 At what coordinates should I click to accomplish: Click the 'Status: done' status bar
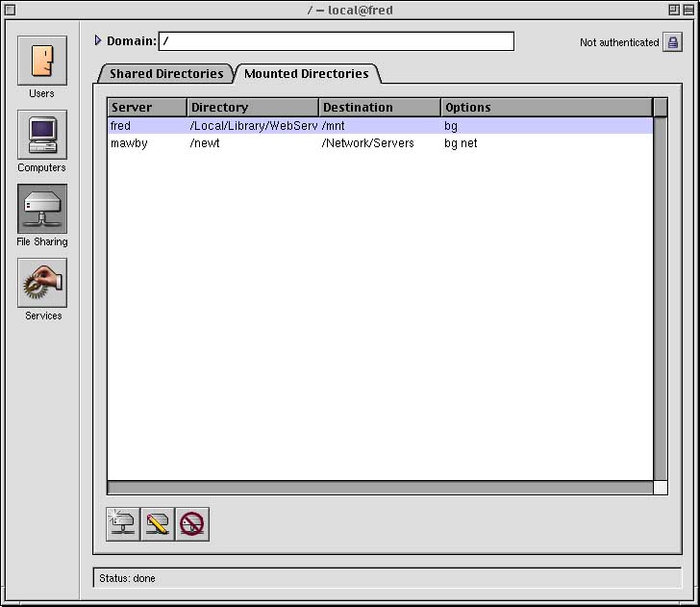[x=387, y=578]
